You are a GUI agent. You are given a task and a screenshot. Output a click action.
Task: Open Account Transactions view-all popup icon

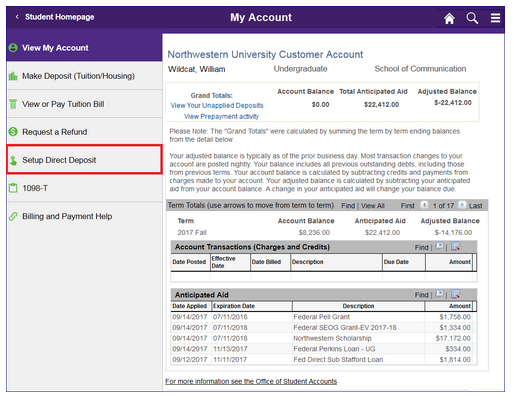[439, 247]
